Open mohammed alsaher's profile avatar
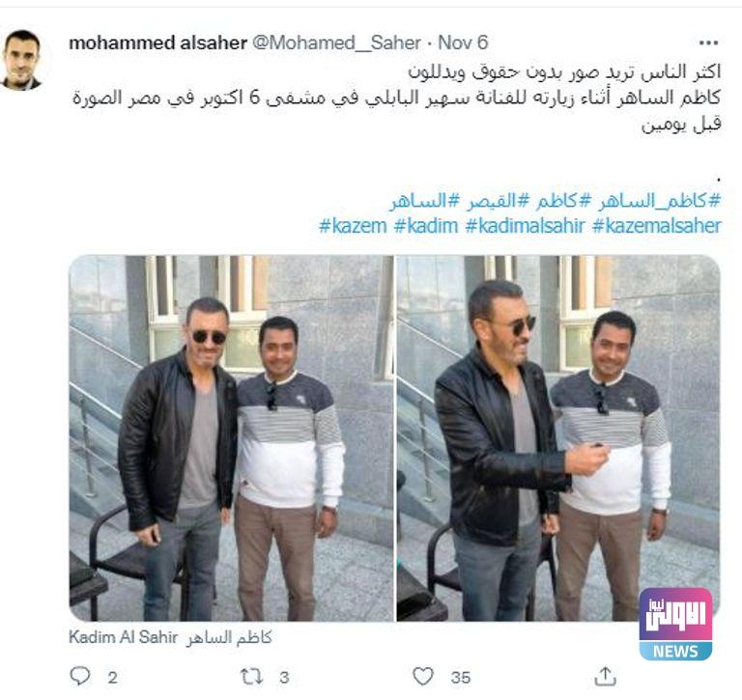The width and height of the screenshot is (742, 700). (x=22, y=60)
